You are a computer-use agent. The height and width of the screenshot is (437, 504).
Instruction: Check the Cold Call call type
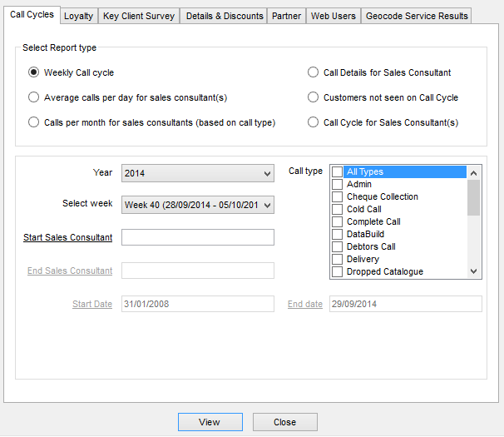pyautogui.click(x=337, y=209)
